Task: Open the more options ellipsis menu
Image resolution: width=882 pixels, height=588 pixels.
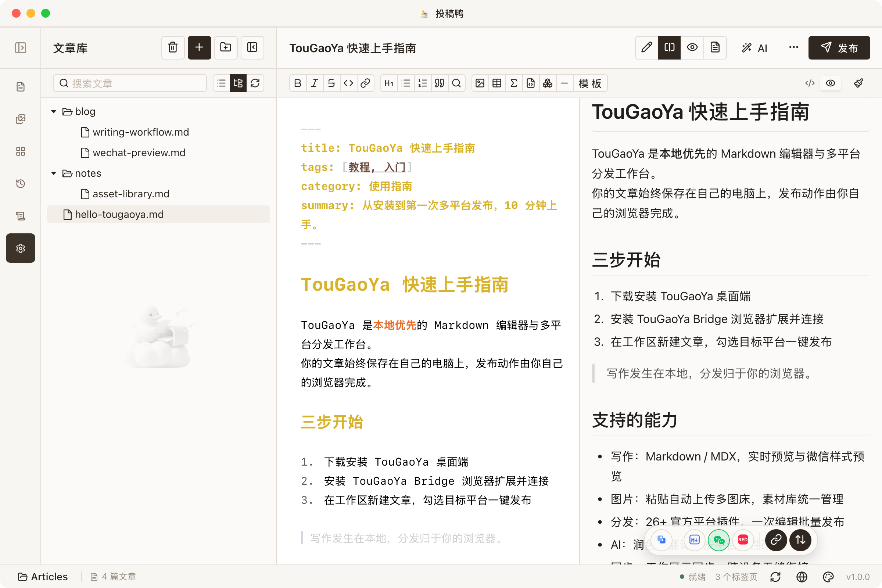Action: click(793, 48)
